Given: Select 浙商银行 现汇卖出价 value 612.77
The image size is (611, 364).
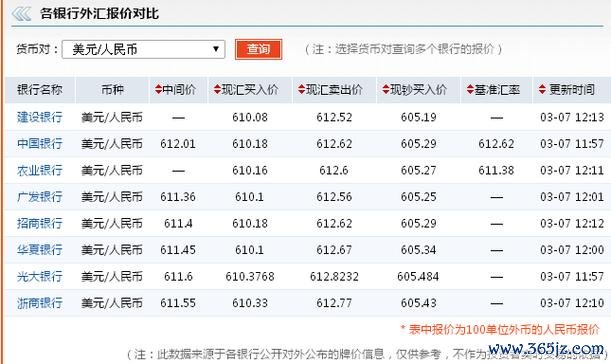Looking at the screenshot, I should pyautogui.click(x=334, y=303).
